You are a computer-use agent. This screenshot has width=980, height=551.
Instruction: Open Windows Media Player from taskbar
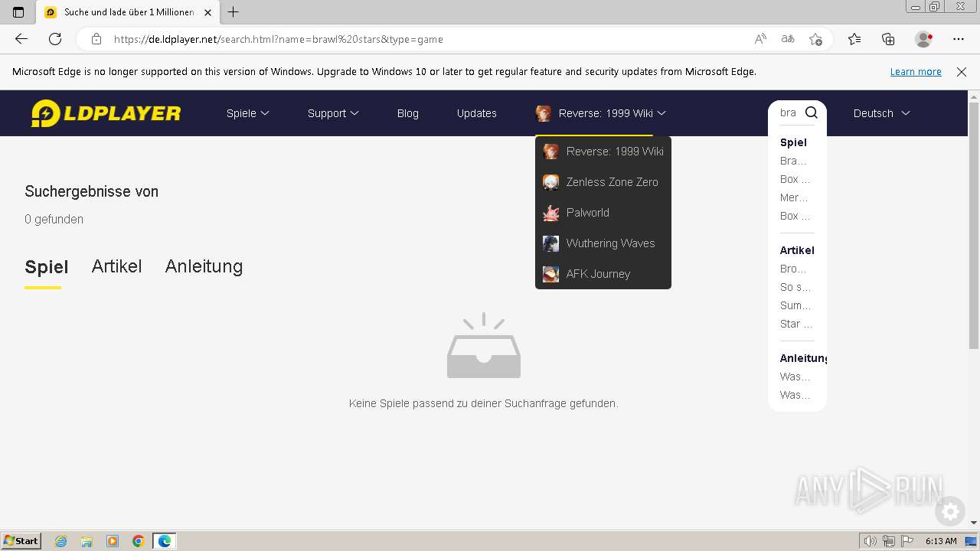[113, 541]
